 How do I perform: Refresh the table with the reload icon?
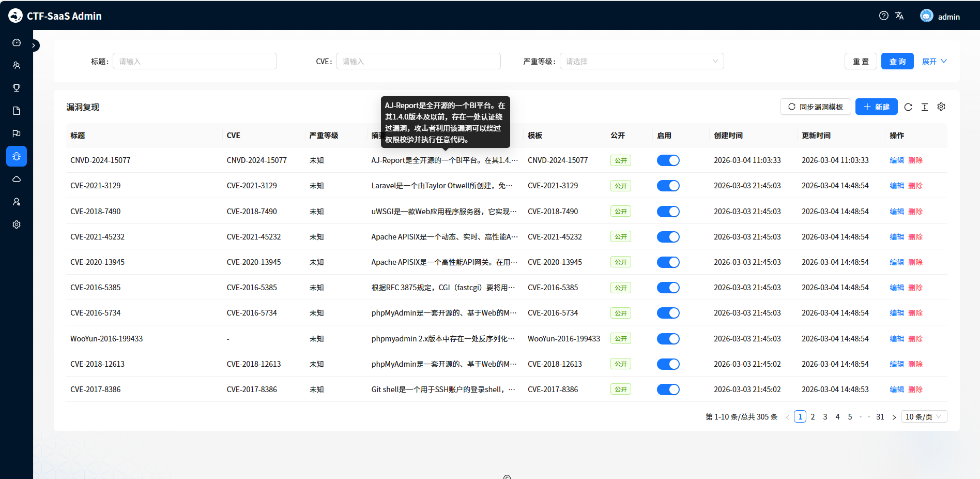[908, 107]
